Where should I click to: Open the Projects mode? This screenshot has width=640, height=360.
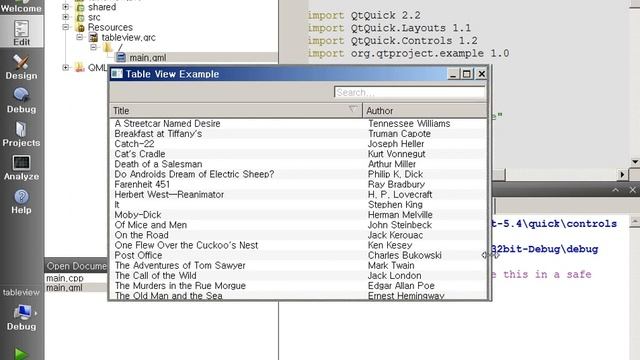pos(21,134)
